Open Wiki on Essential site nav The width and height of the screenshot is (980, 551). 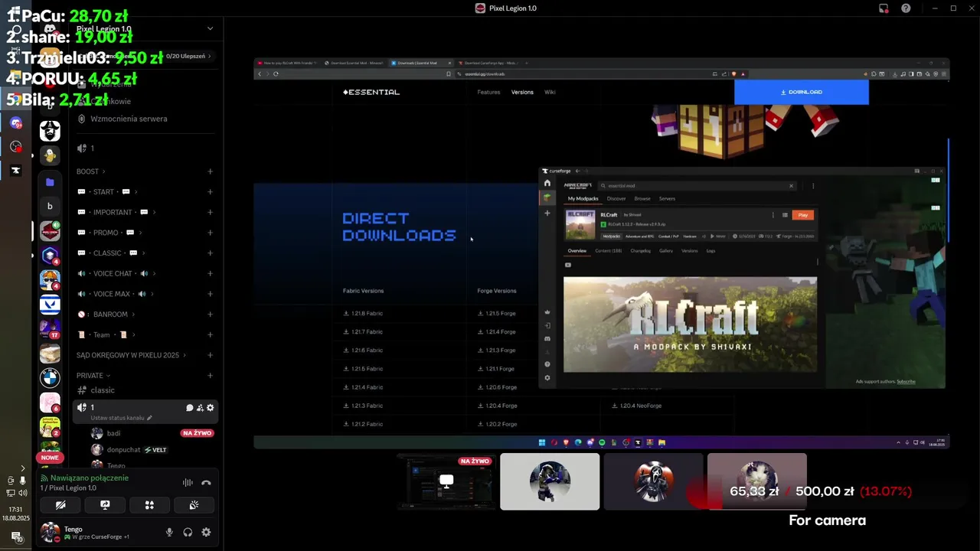(550, 92)
